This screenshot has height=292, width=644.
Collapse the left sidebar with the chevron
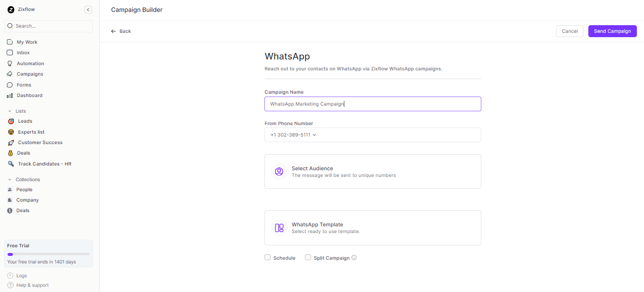(x=88, y=9)
